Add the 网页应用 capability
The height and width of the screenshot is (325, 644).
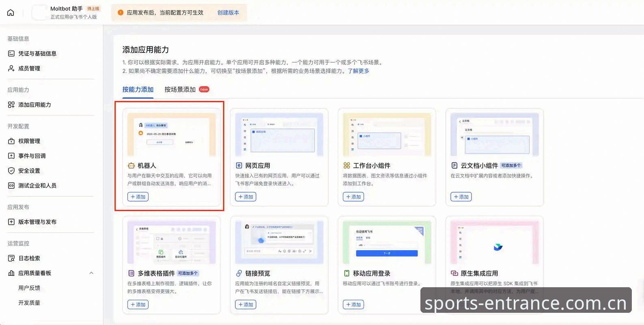point(246,197)
